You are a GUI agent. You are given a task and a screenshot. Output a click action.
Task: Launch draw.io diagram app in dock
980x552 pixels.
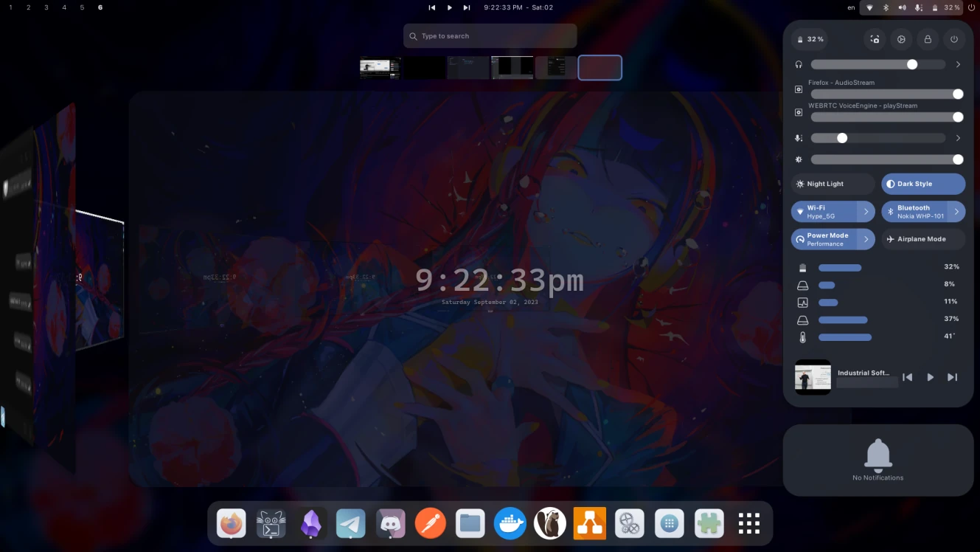(589, 524)
